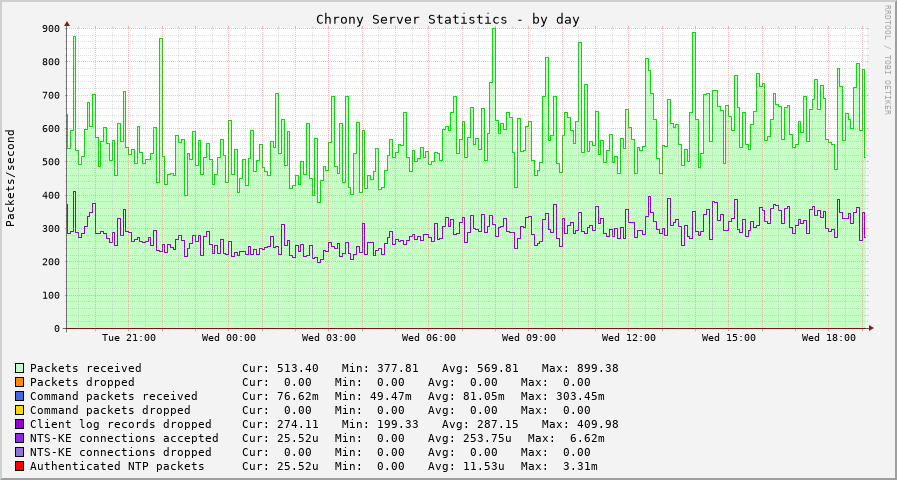Click the Packets received light green swatch

point(20,368)
